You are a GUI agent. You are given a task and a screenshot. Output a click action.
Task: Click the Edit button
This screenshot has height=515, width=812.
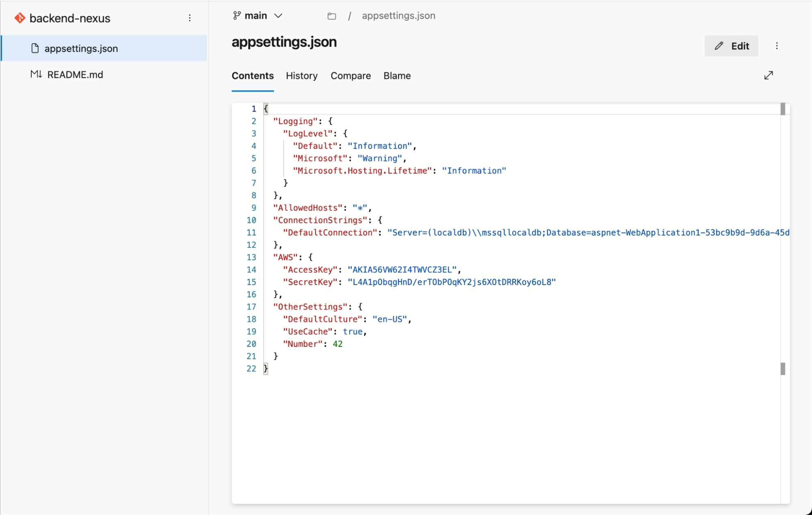pyautogui.click(x=731, y=46)
